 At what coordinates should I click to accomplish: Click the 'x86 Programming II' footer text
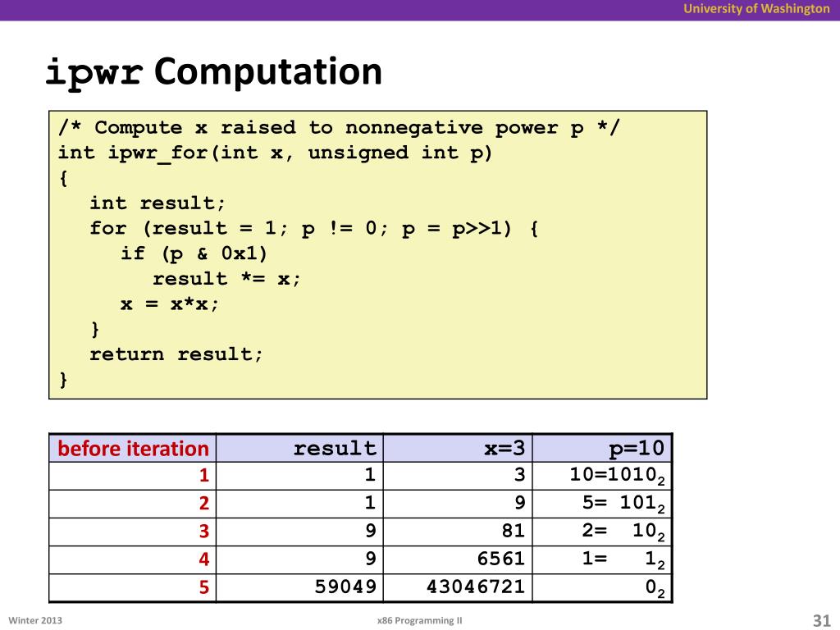click(419, 620)
